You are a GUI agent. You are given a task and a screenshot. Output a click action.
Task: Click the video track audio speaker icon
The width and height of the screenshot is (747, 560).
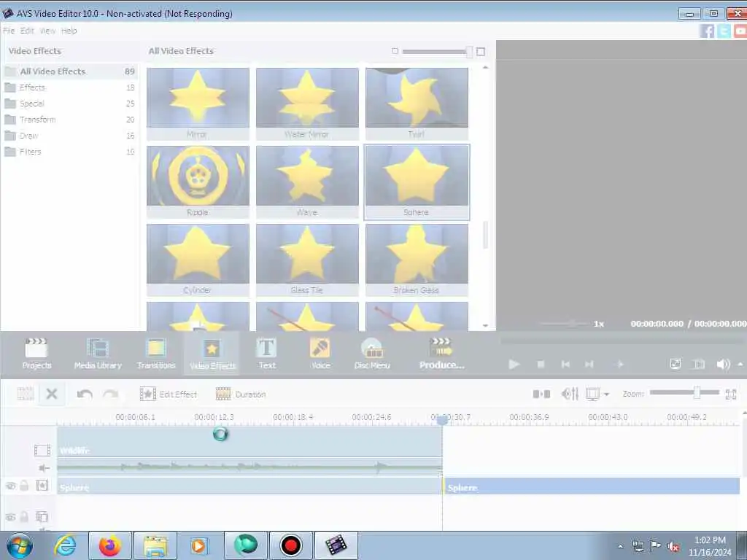click(x=44, y=468)
